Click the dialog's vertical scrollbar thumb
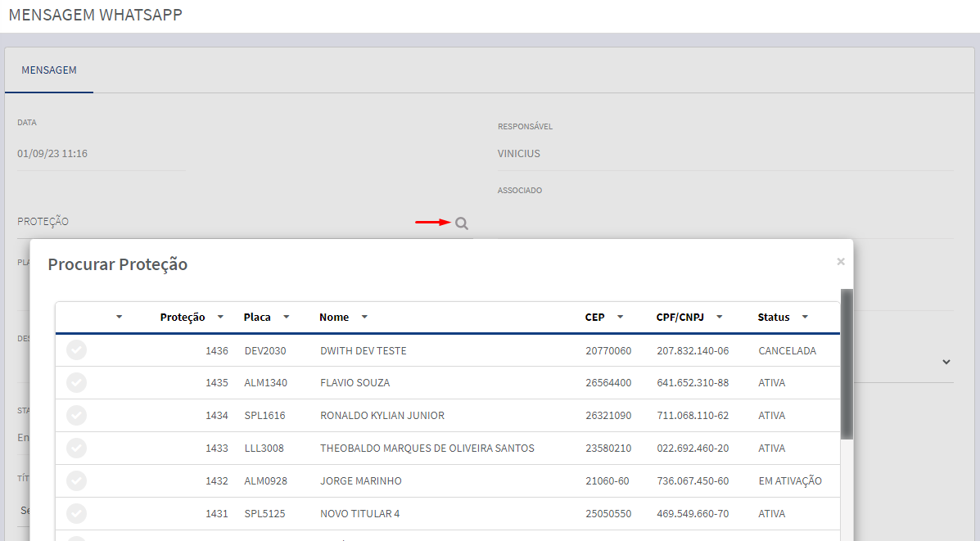This screenshot has height=541, width=980. coord(847,363)
